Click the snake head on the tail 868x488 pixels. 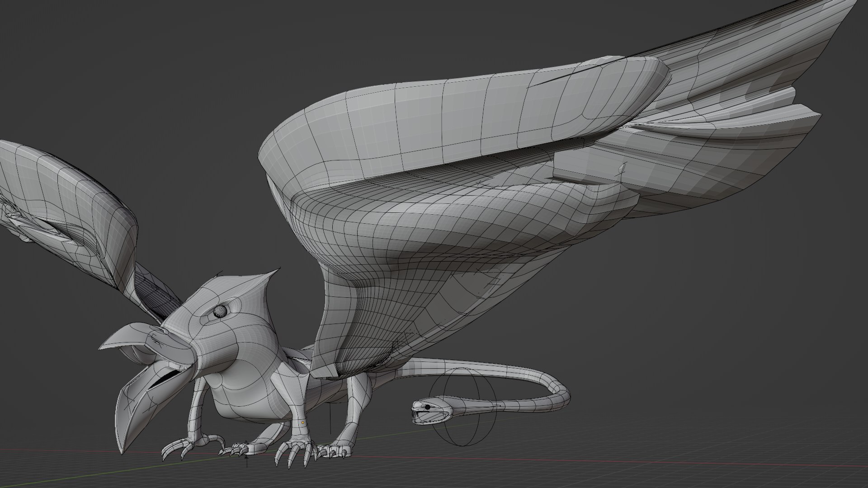click(431, 410)
